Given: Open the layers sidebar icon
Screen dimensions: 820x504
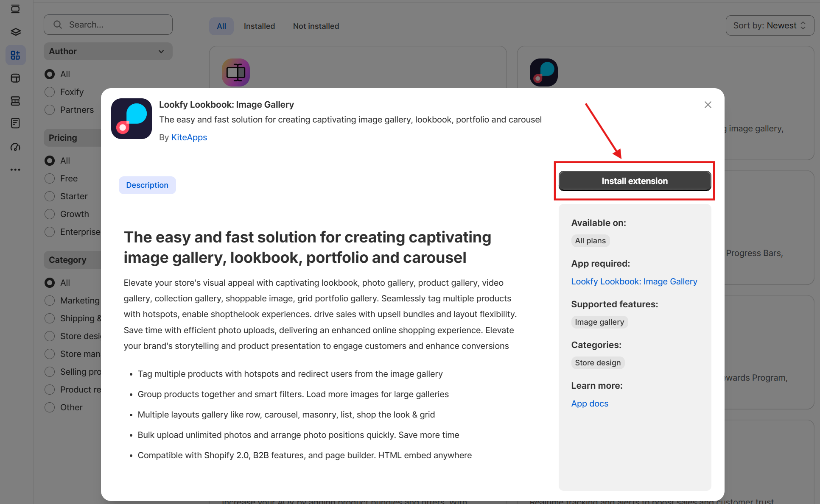Looking at the screenshot, I should pos(15,32).
